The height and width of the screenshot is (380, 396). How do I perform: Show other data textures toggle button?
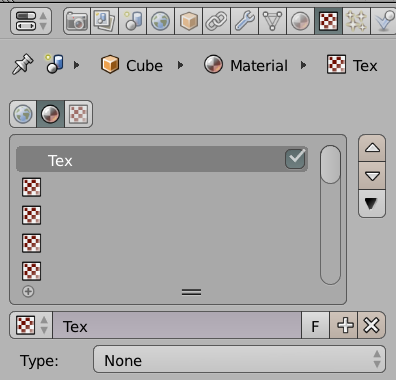[x=78, y=114]
